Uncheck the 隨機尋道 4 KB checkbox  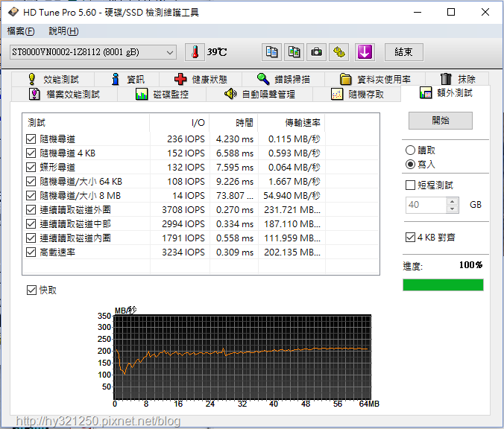coord(31,153)
